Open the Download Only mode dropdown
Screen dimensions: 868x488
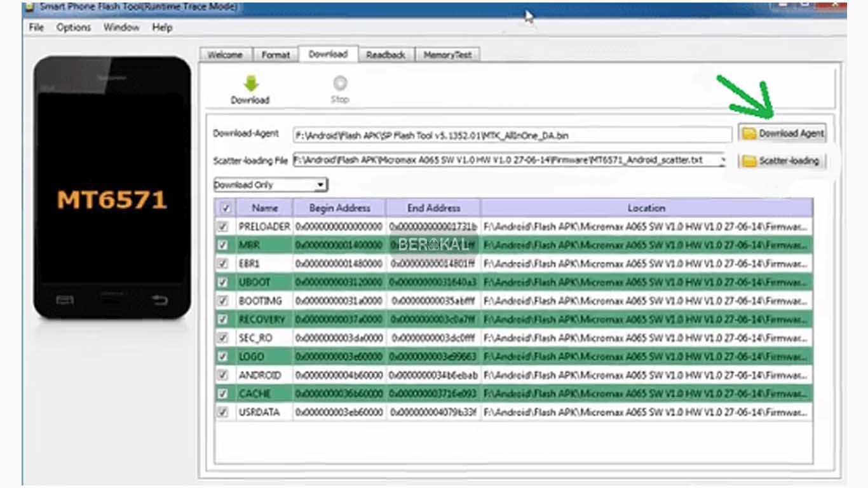coord(321,185)
